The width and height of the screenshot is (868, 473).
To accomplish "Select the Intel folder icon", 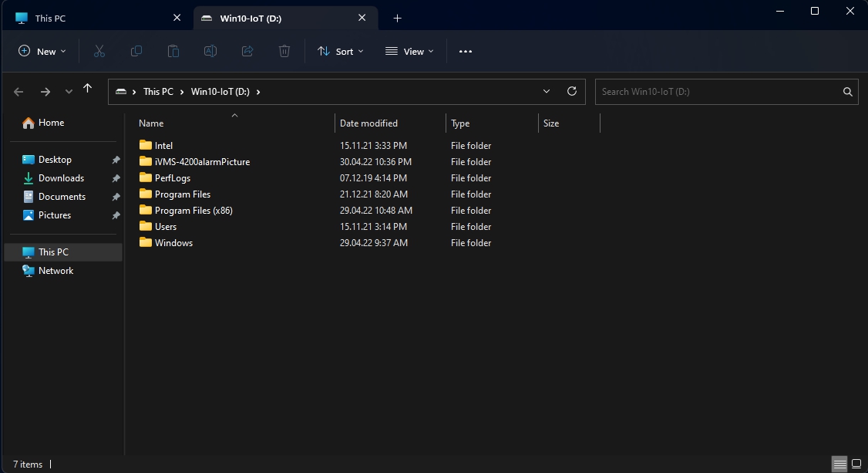I will click(146, 145).
